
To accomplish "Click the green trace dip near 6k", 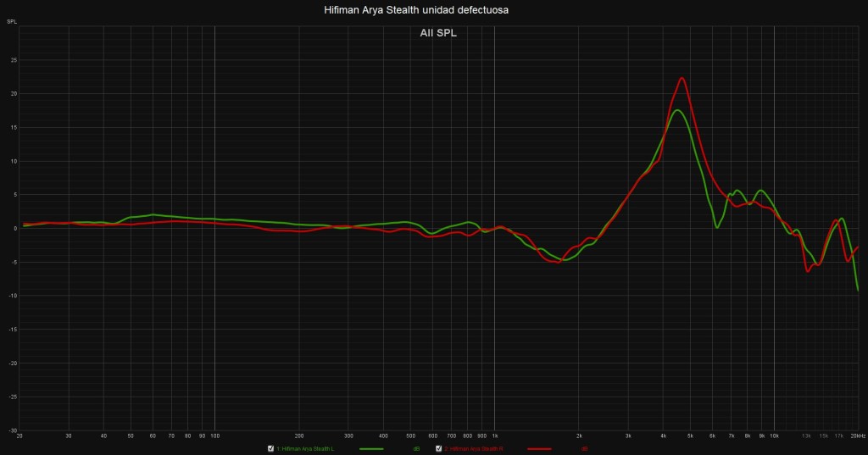I will [717, 226].
